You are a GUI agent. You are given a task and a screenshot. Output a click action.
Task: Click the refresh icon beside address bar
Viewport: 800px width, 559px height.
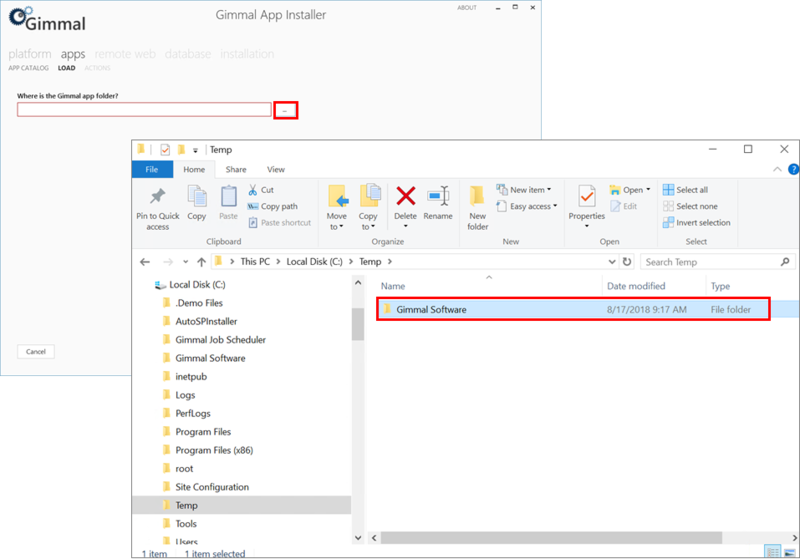click(x=627, y=262)
